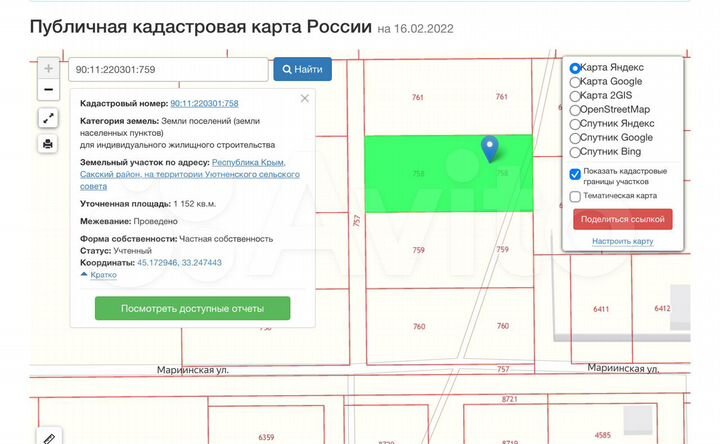Click the blue location marker pin
Screen dimensions: 720x444
490,149
